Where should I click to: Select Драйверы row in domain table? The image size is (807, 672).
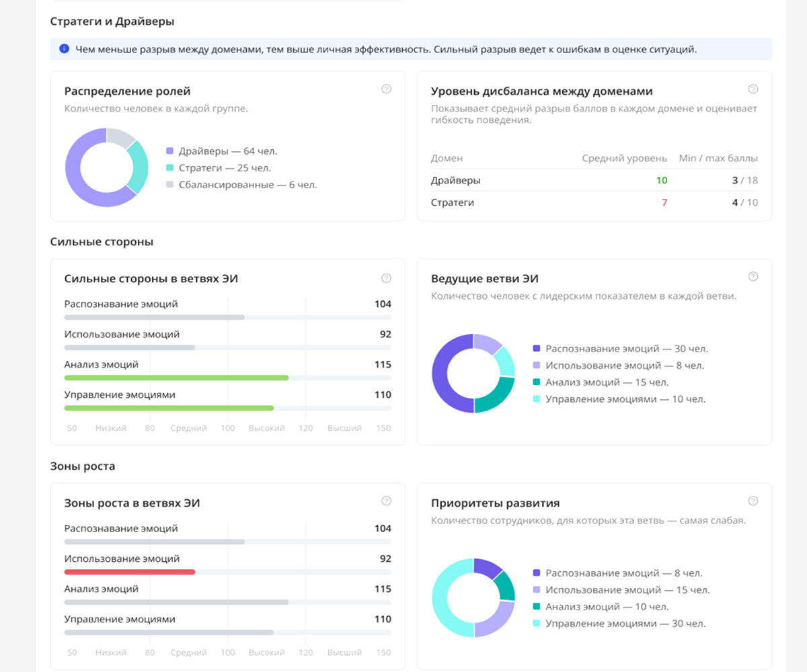[x=594, y=180]
